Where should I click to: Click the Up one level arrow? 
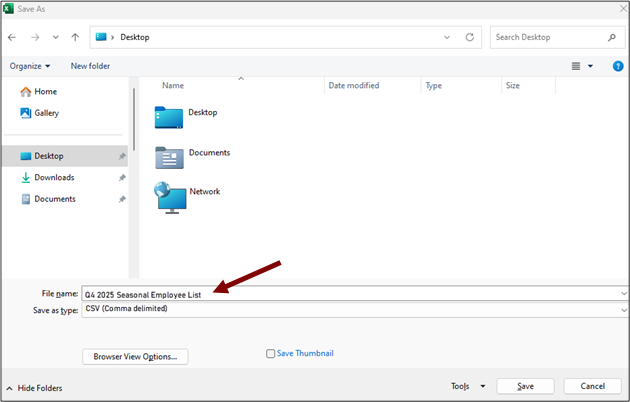coord(75,37)
